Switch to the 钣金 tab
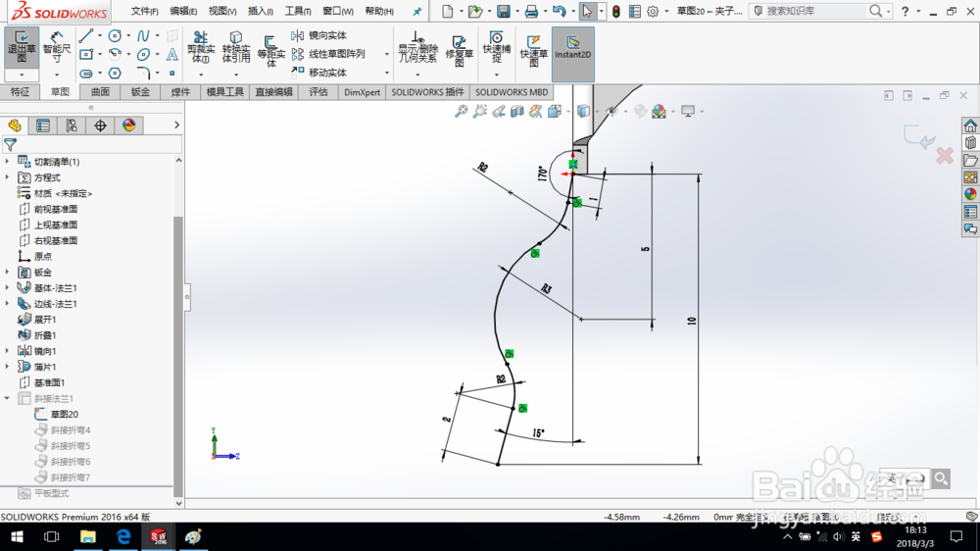This screenshot has width=980, height=551. click(140, 92)
